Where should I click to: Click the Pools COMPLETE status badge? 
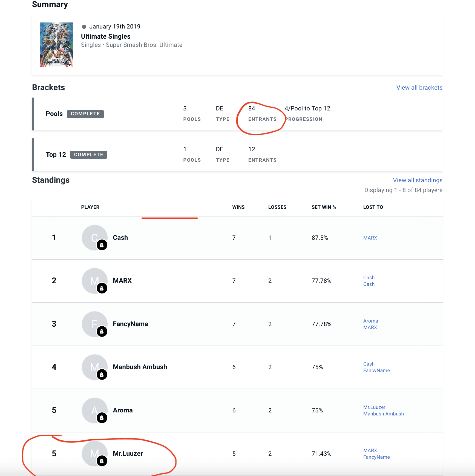(85, 114)
